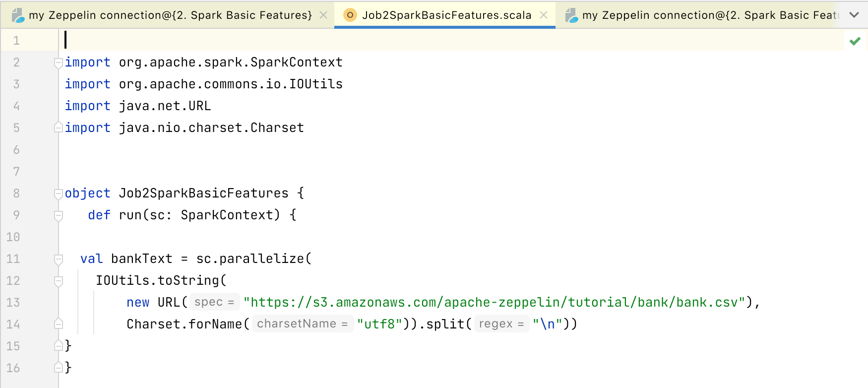Close the Job2SparkBasicFeatures.scala tab
This screenshot has width=868, height=388.
[x=544, y=15]
